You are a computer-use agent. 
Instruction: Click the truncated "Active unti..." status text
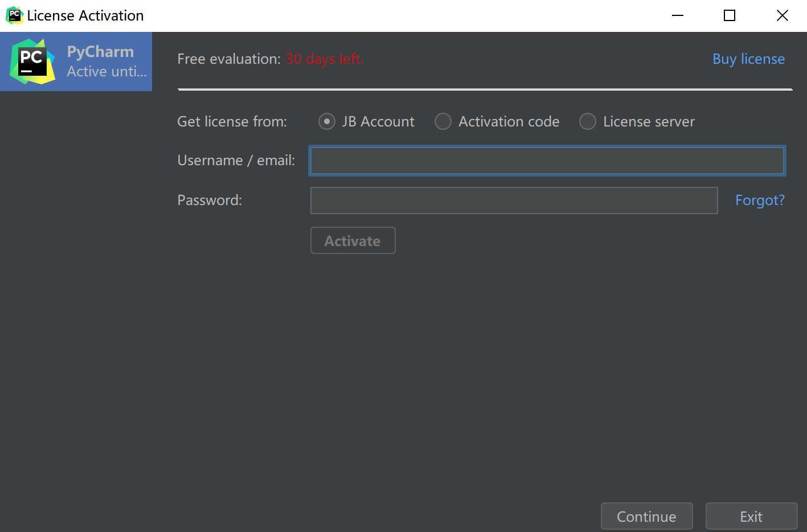click(x=106, y=72)
